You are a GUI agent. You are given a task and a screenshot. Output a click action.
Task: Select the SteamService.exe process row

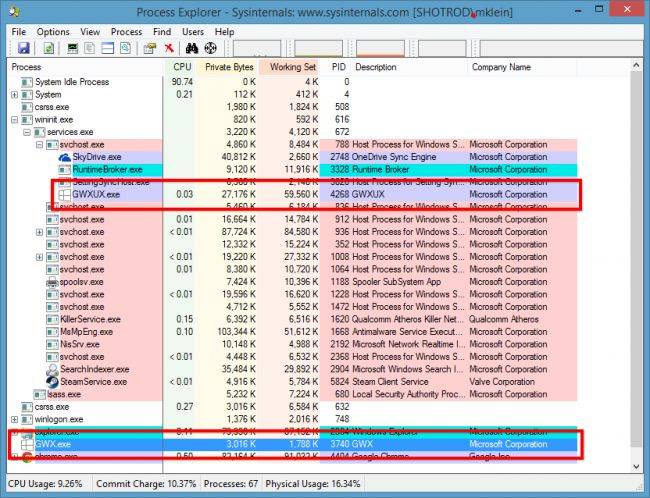click(93, 381)
